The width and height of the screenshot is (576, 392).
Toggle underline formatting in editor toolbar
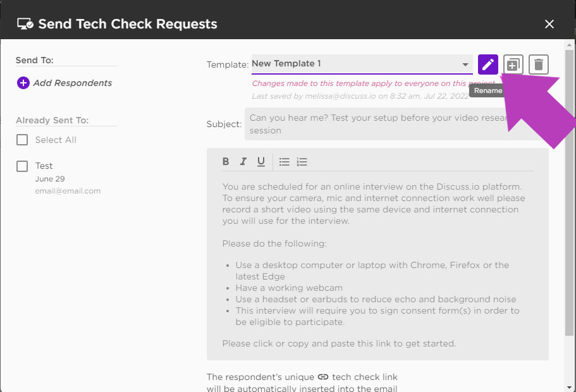(261, 162)
